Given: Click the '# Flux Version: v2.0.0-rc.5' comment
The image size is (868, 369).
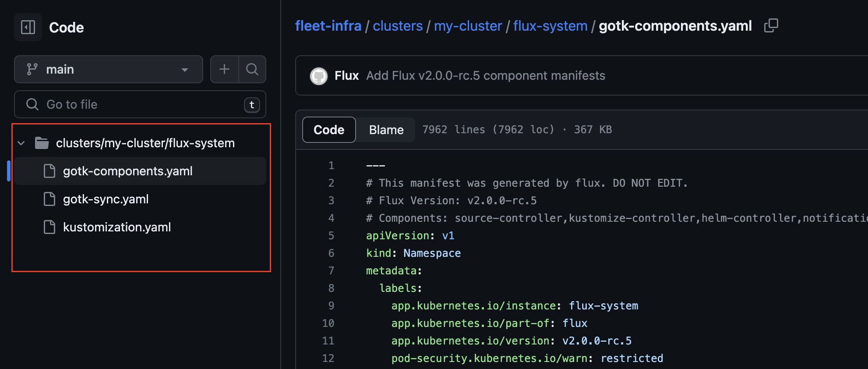Looking at the screenshot, I should point(452,201).
